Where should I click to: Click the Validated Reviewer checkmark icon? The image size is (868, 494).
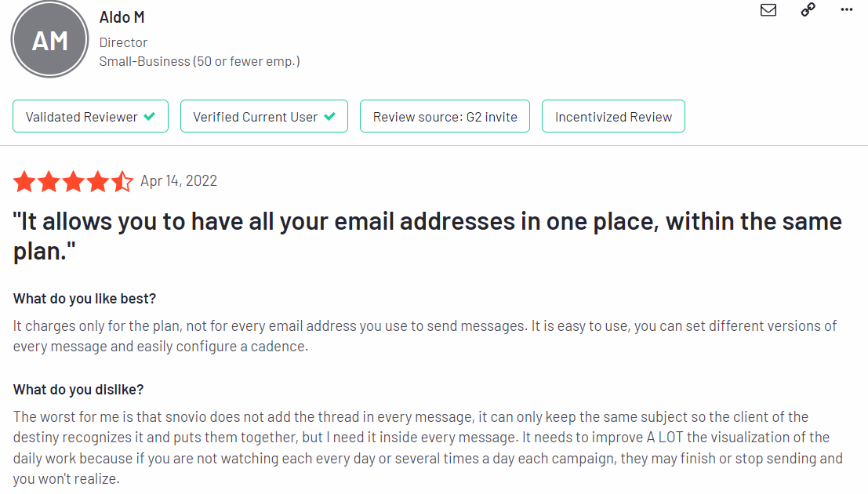coord(150,116)
